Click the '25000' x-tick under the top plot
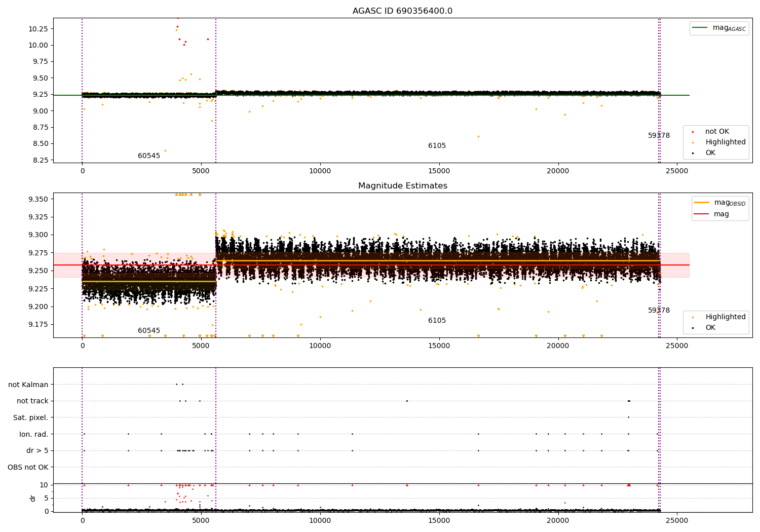This screenshot has height=532, width=760. [x=676, y=171]
